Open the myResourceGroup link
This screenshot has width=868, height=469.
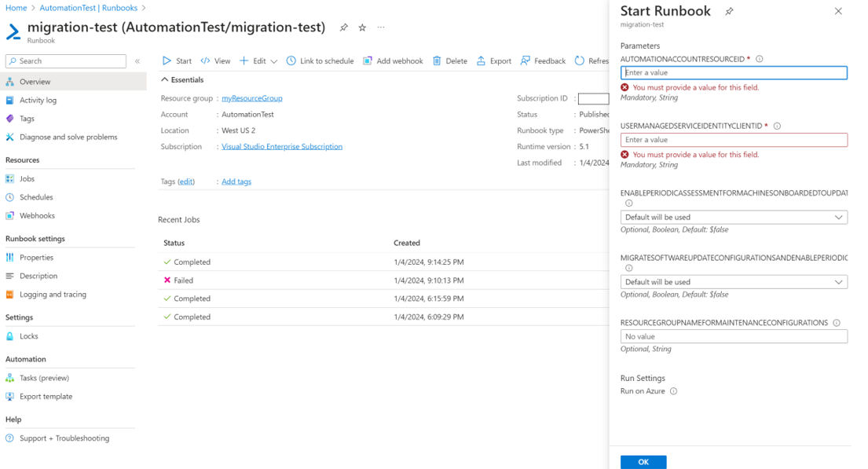(x=252, y=98)
